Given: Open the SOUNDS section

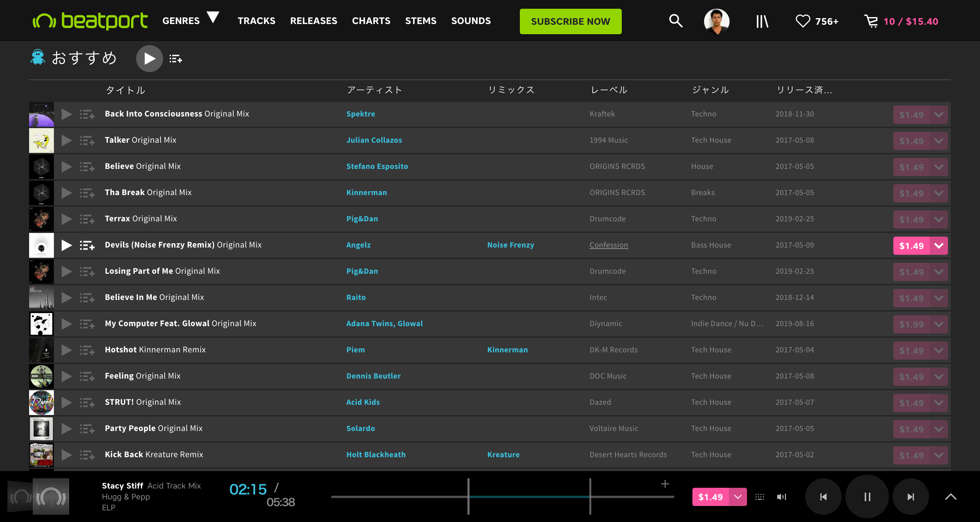Looking at the screenshot, I should coord(471,21).
